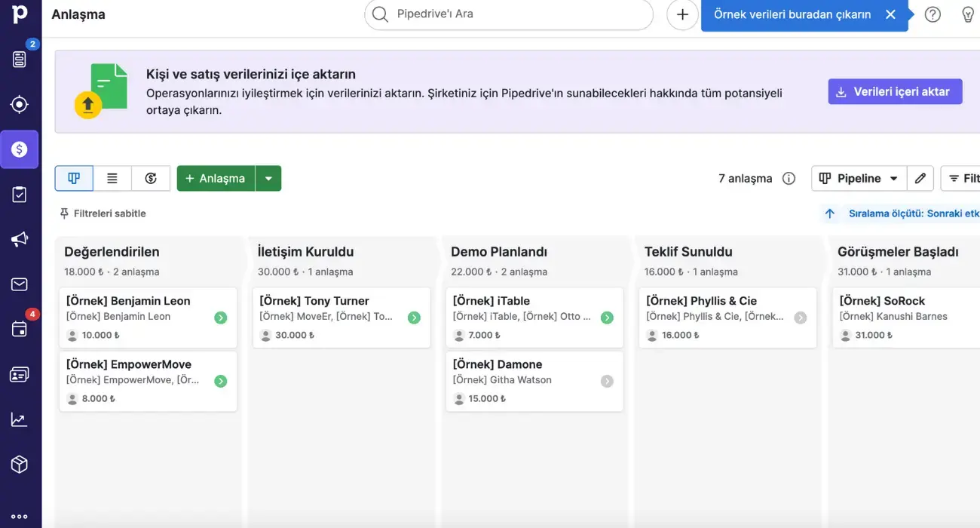Image resolution: width=980 pixels, height=528 pixels.
Task: Switch to list view
Action: (x=112, y=178)
